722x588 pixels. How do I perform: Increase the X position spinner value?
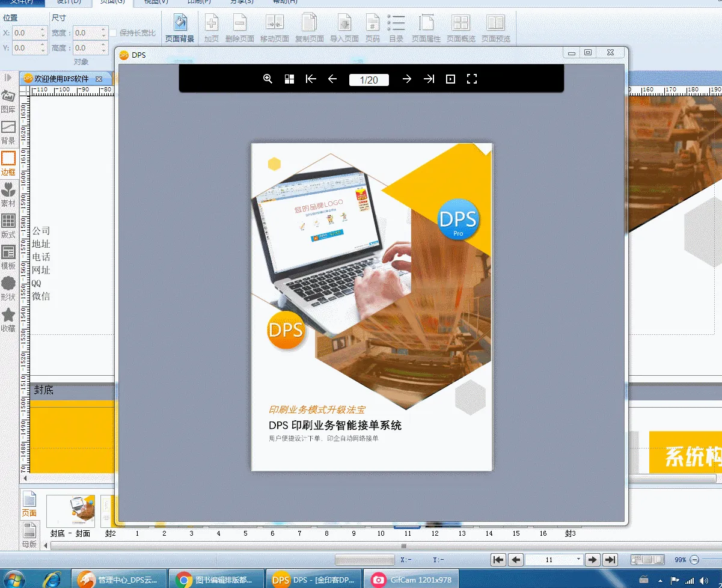coord(43,30)
